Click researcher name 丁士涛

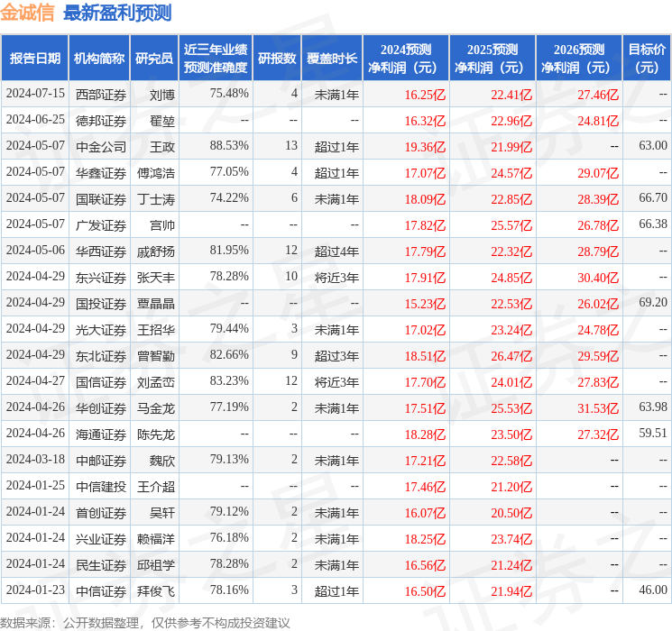coord(156,199)
